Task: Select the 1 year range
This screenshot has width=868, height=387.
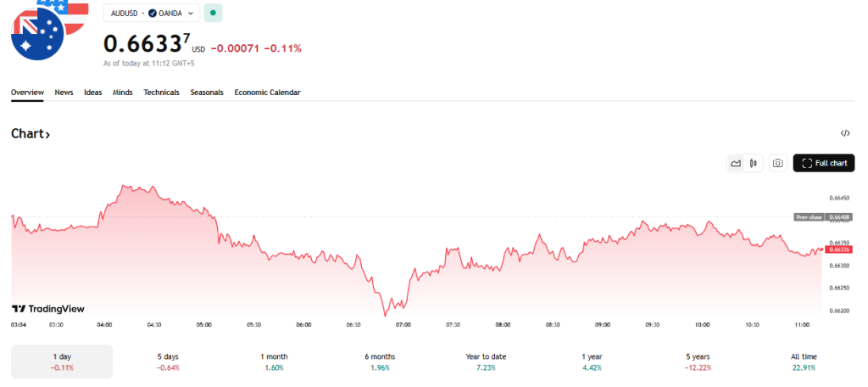Action: [x=592, y=362]
